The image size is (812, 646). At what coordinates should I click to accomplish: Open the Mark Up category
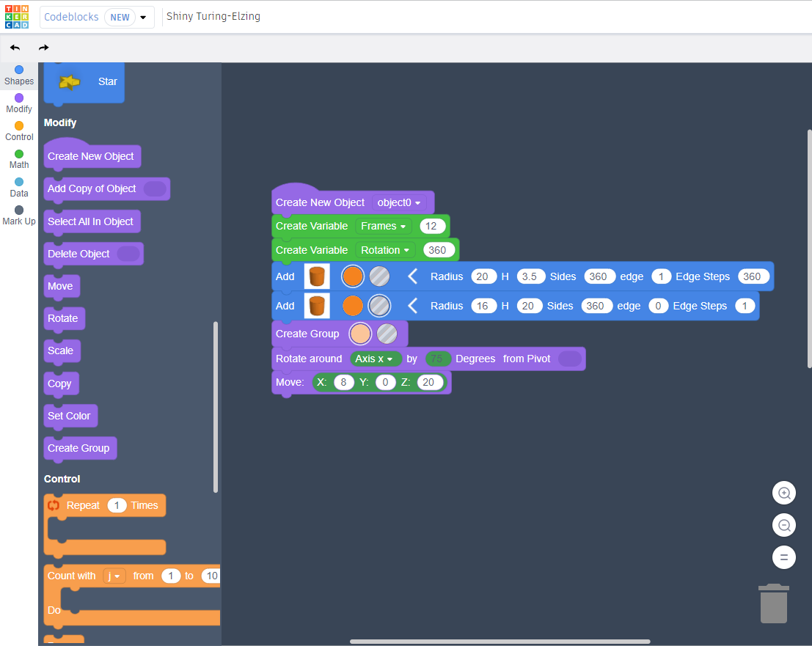click(18, 214)
